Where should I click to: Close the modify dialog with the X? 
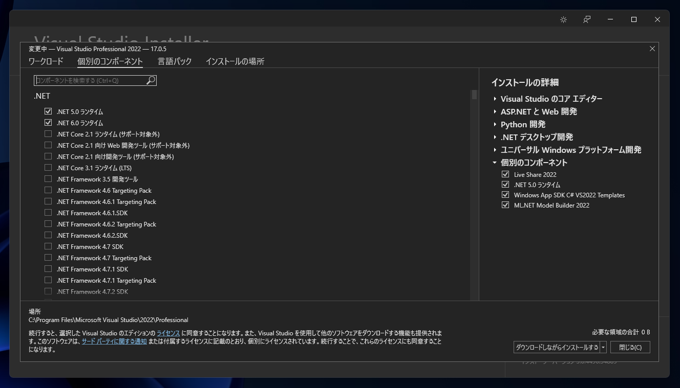pyautogui.click(x=652, y=49)
